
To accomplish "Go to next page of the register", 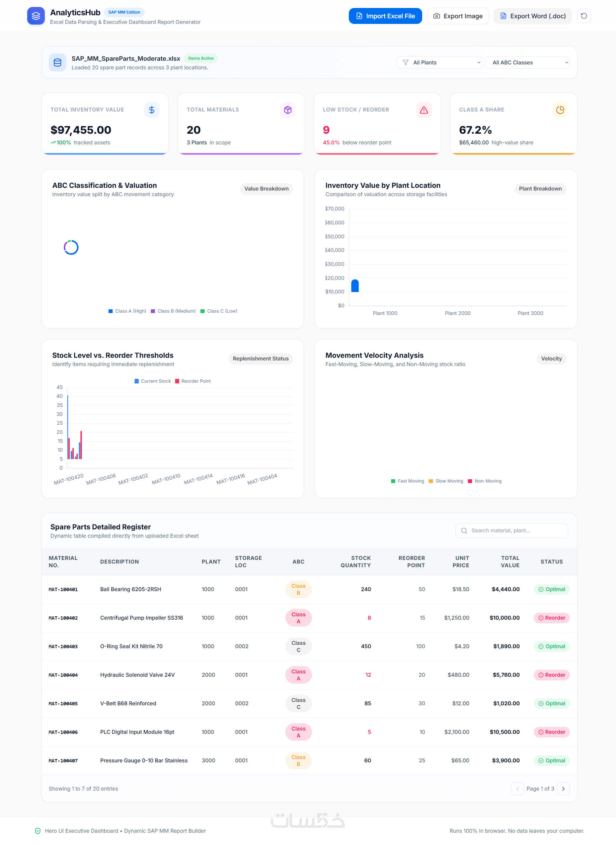I will [x=563, y=789].
